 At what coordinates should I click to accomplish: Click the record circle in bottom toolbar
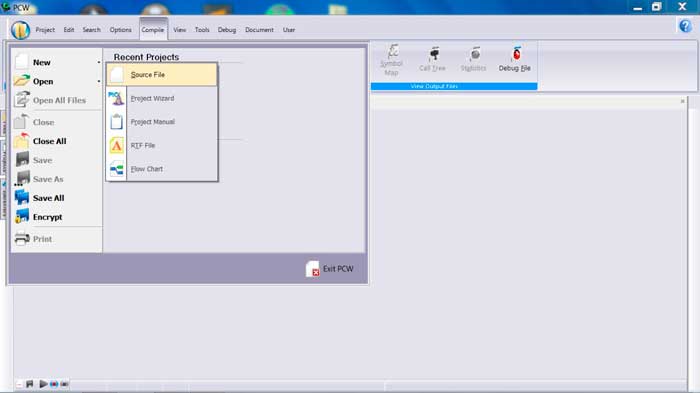click(x=54, y=384)
